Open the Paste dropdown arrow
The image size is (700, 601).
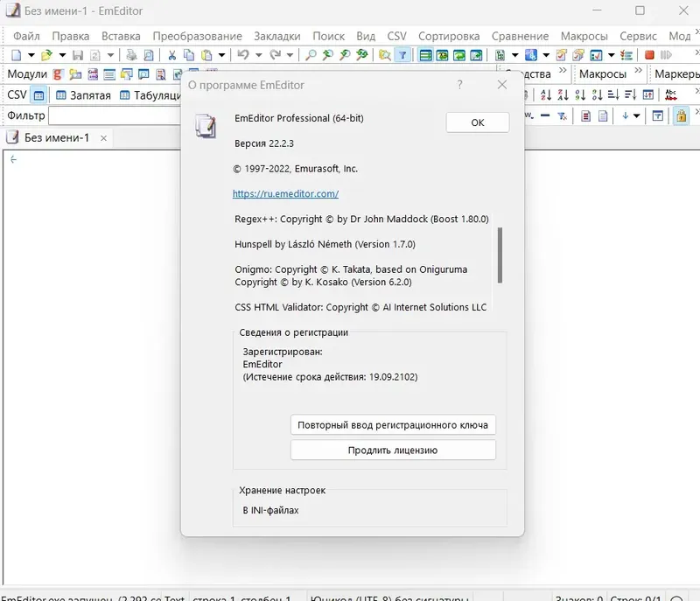(220, 57)
